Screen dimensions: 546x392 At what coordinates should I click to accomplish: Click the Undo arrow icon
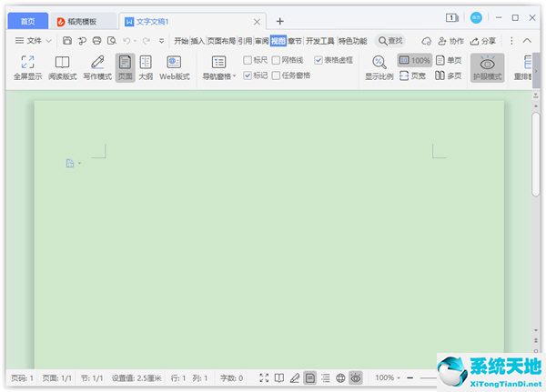pos(126,41)
